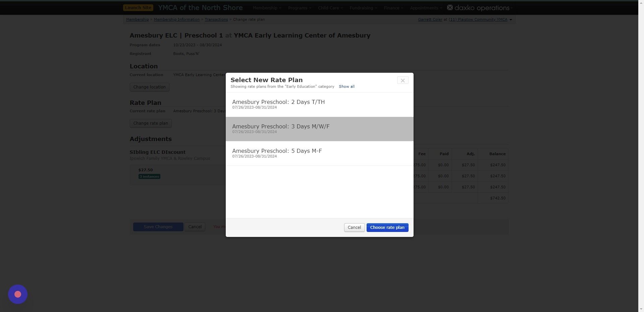Open the Child Care menu
The image size is (644, 312).
click(330, 8)
